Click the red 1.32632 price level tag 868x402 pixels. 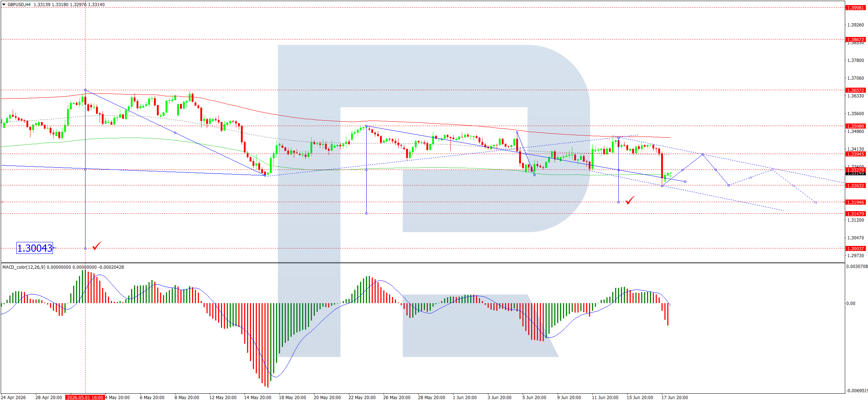[855, 185]
